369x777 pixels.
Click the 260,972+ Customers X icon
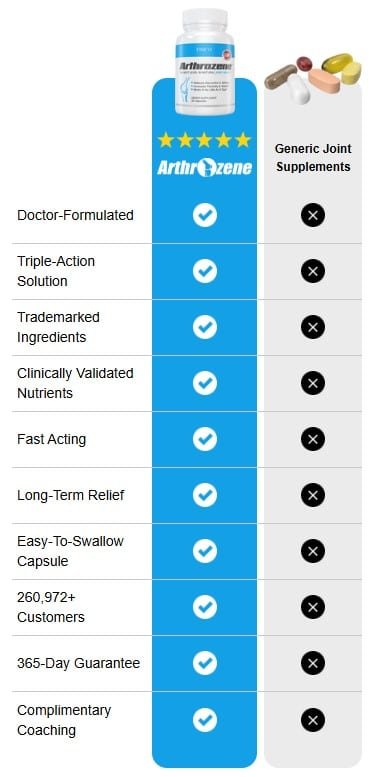313,607
